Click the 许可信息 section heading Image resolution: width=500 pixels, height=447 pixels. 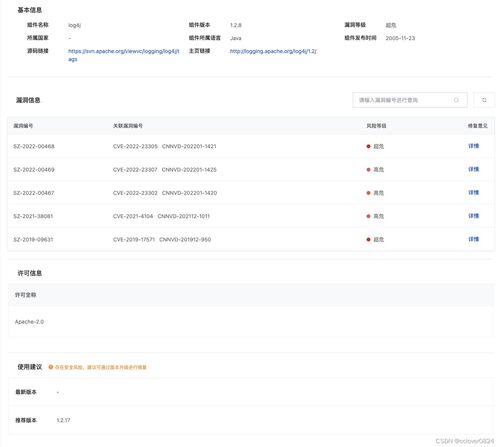point(30,273)
